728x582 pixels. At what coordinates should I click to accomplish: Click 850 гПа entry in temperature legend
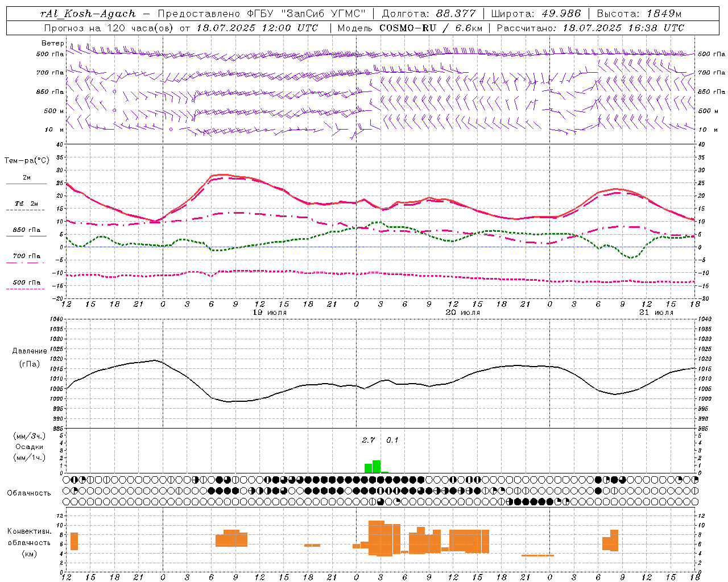[27, 230]
